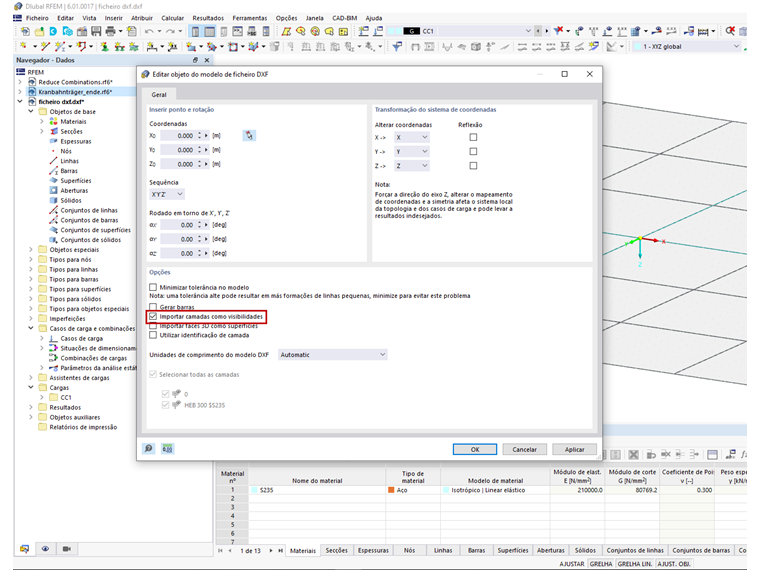This screenshot has height=570, width=760.
Task: Click the navigator Data view icon
Action: (x=24, y=549)
